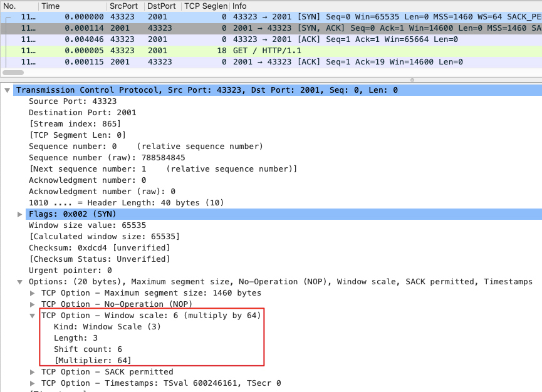Sort by the DstPort column header

pos(163,6)
